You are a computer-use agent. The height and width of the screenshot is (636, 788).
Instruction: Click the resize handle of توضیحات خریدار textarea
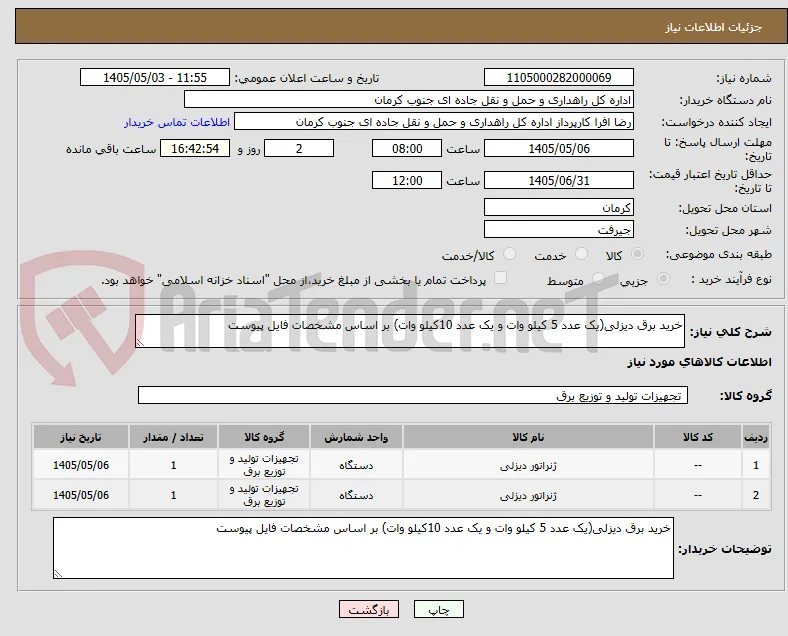pos(58,574)
